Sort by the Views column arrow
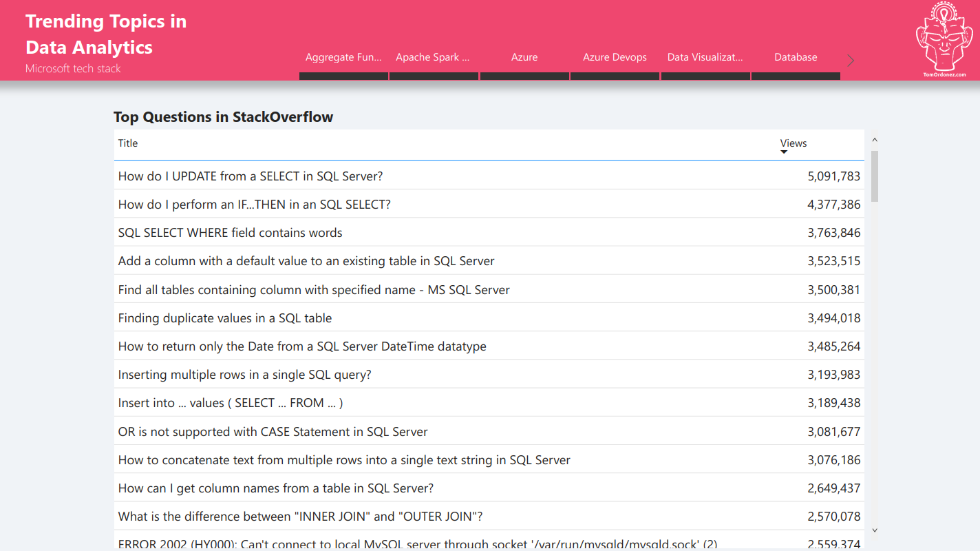 click(784, 152)
